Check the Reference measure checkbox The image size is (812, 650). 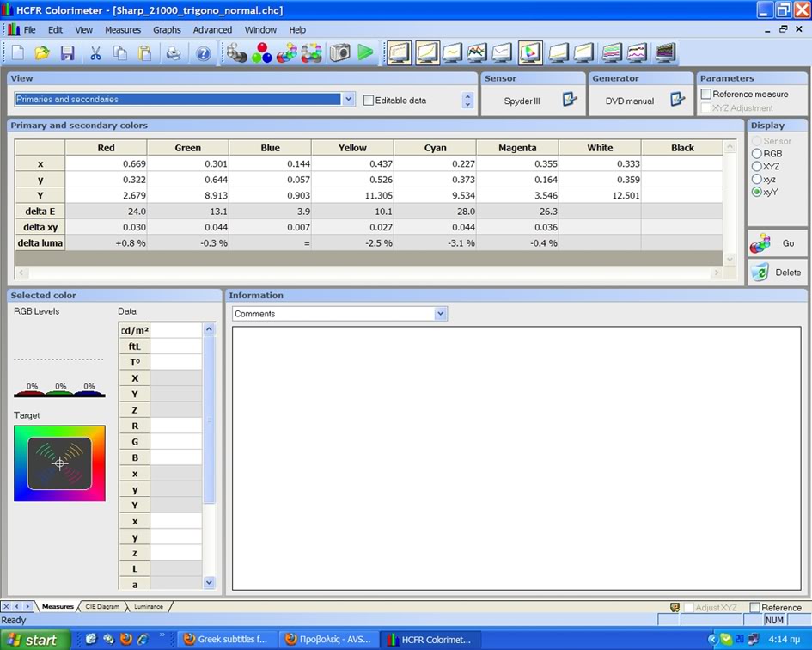click(x=706, y=94)
